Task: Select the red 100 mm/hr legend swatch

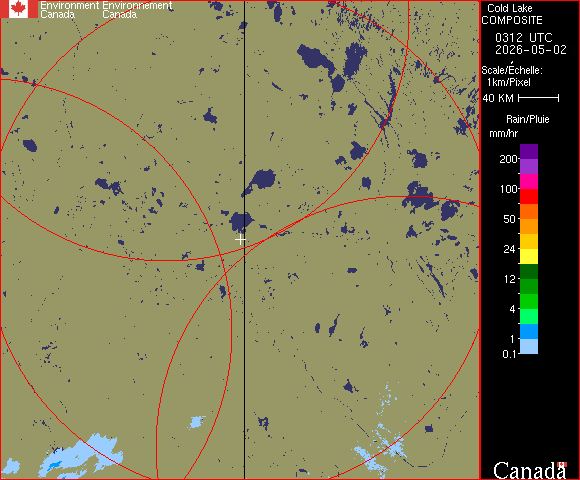Action: tap(529, 196)
